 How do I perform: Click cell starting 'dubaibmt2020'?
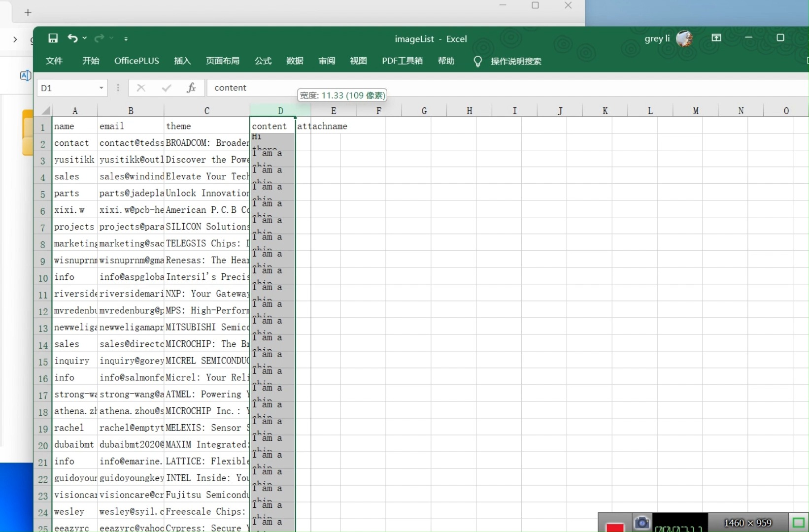coord(131,444)
